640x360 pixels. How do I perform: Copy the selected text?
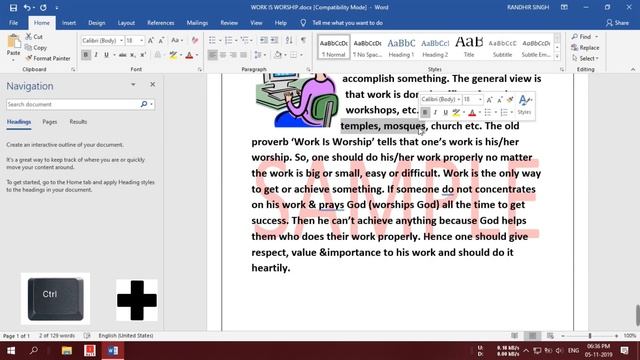[x=36, y=48]
